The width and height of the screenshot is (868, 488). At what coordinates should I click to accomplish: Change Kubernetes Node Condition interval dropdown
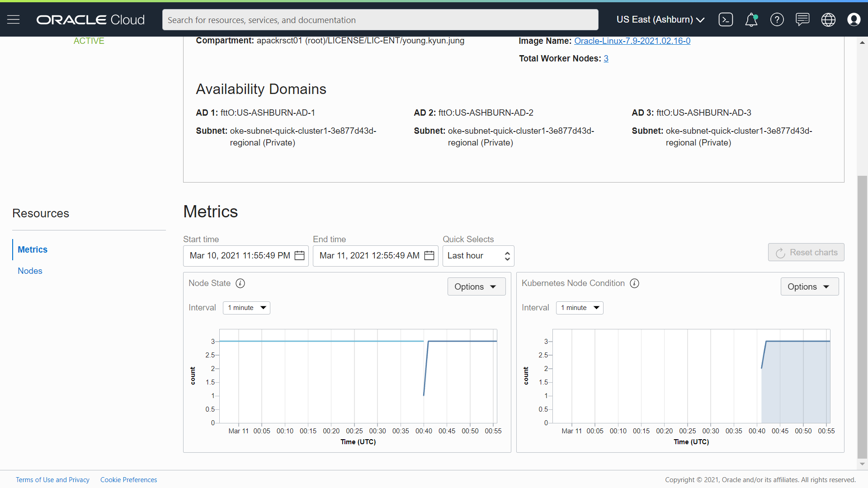(580, 308)
